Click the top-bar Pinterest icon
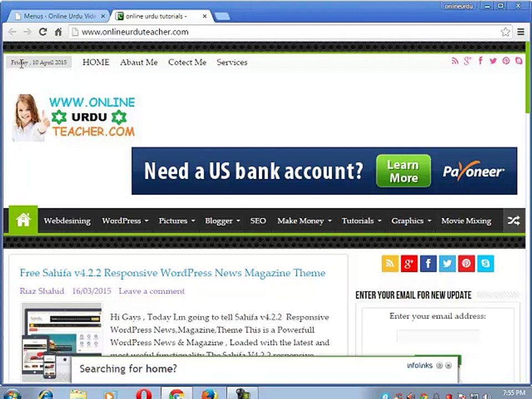Viewport: 532px width, 399px height. tap(506, 61)
